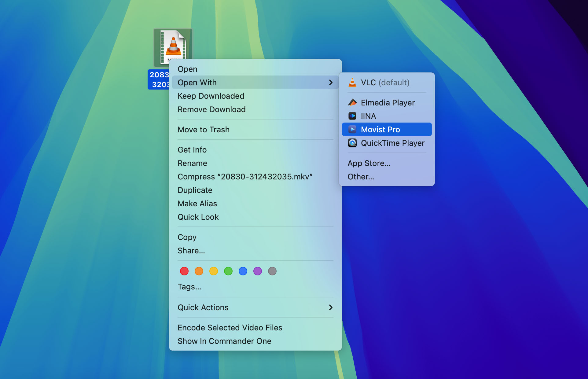Click Encode Selected Video Files
This screenshot has width=588, height=379.
click(230, 328)
